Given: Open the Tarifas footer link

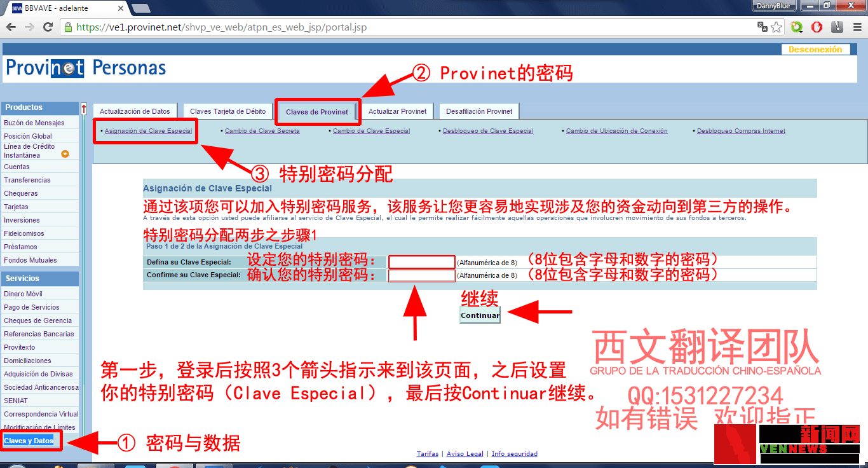Looking at the screenshot, I should (x=427, y=454).
